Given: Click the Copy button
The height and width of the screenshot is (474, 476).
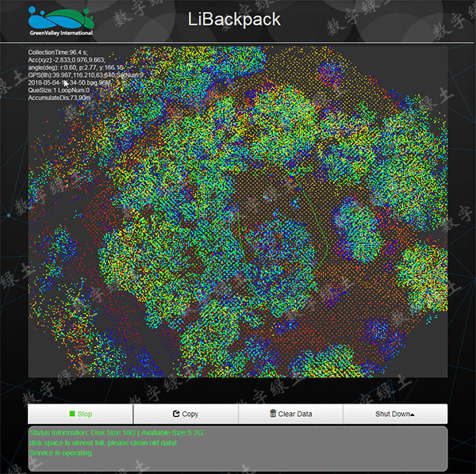Looking at the screenshot, I should point(186,414).
